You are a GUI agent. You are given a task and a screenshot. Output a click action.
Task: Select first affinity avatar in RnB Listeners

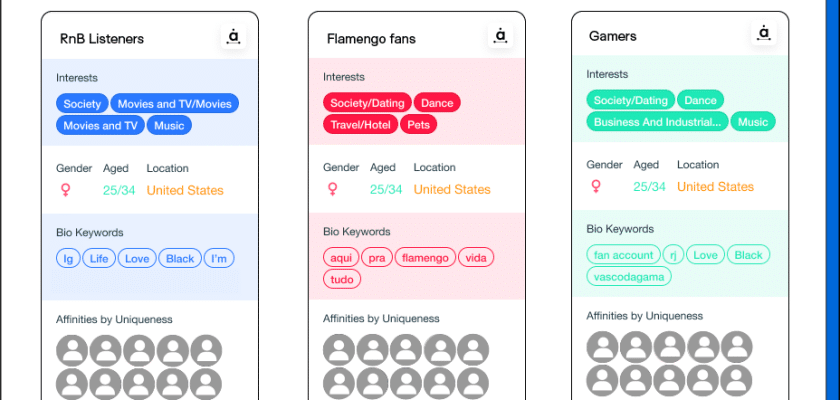click(x=72, y=350)
